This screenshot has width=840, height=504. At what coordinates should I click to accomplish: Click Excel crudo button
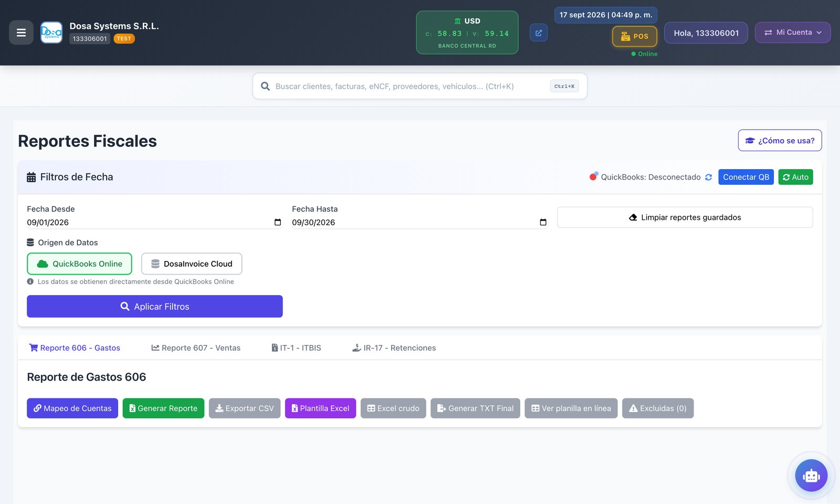coord(393,408)
